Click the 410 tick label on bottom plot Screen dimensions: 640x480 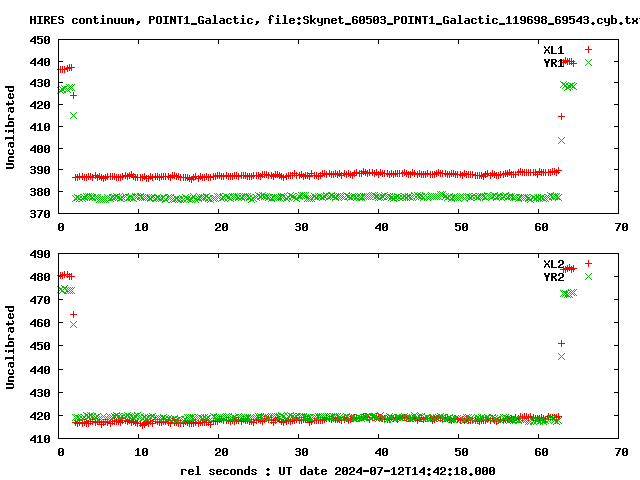(40, 439)
